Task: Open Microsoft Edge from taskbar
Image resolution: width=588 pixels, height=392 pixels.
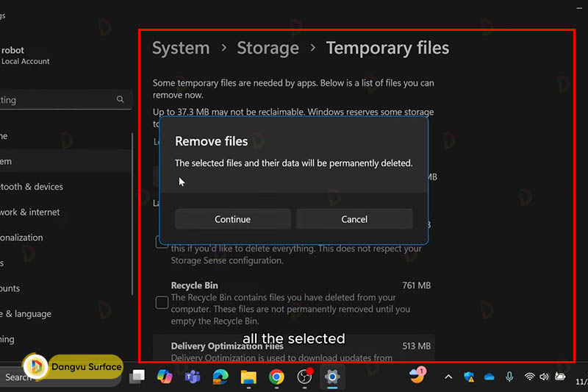Action: point(220,377)
